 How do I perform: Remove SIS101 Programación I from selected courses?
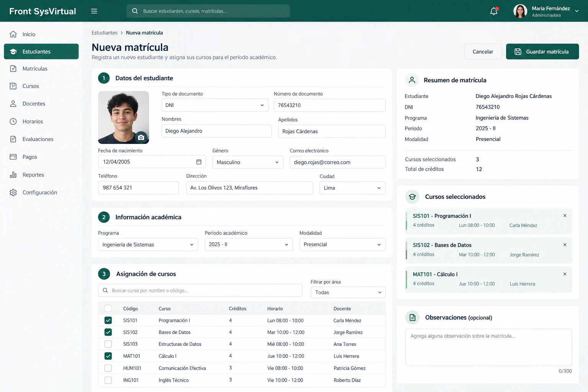point(565,216)
